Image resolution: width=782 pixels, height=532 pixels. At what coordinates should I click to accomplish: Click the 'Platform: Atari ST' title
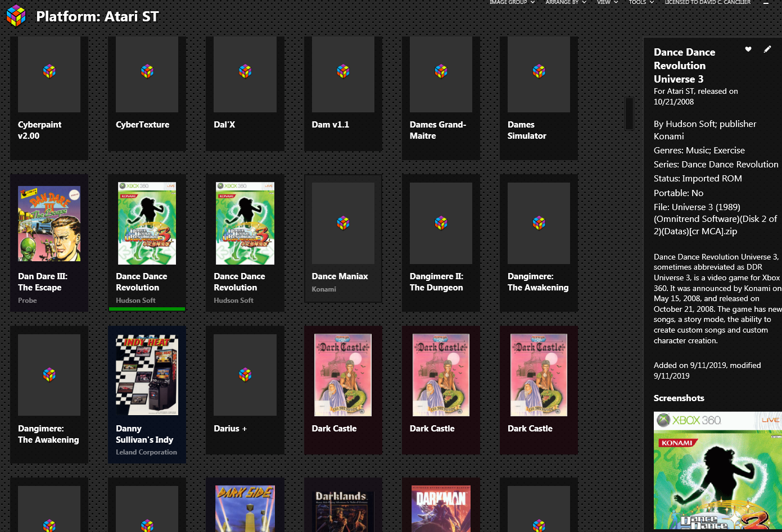click(97, 16)
